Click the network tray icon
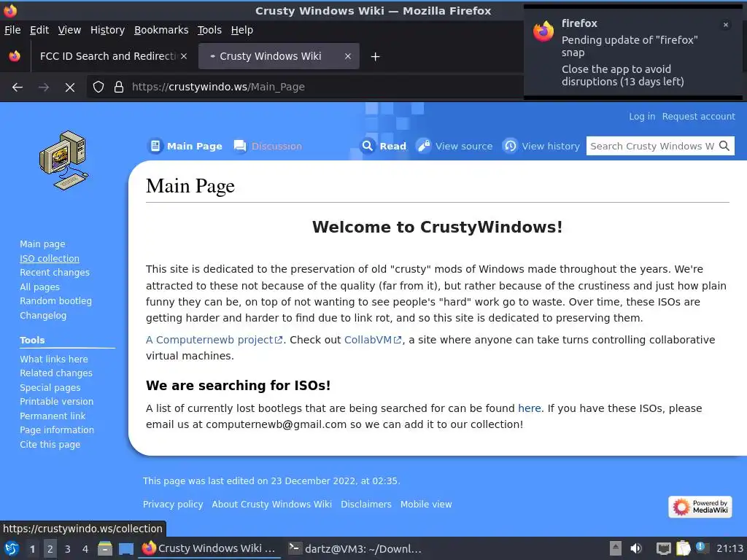This screenshot has width=747, height=560. point(664,548)
